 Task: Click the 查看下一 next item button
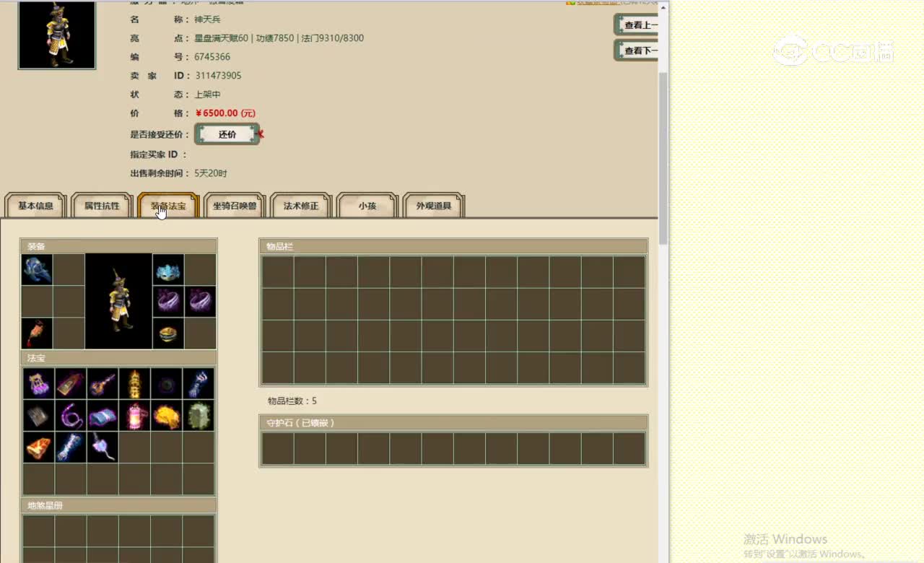637,51
